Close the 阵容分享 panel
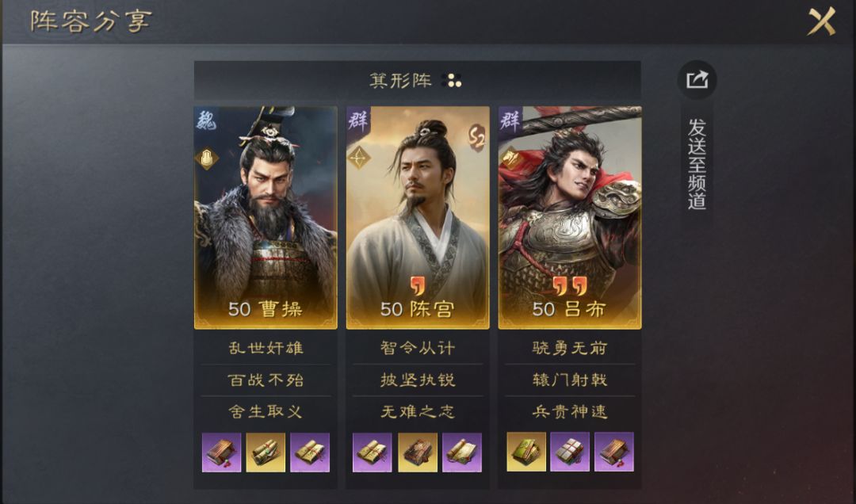 pos(822,22)
